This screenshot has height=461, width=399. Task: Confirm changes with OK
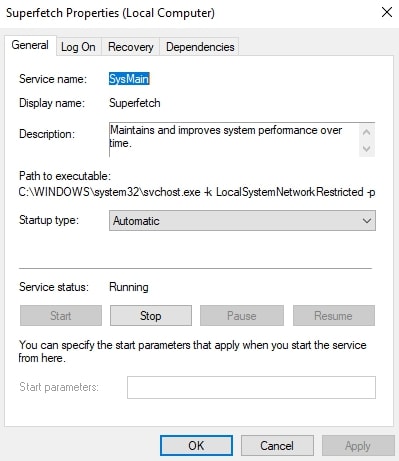pyautogui.click(x=196, y=445)
